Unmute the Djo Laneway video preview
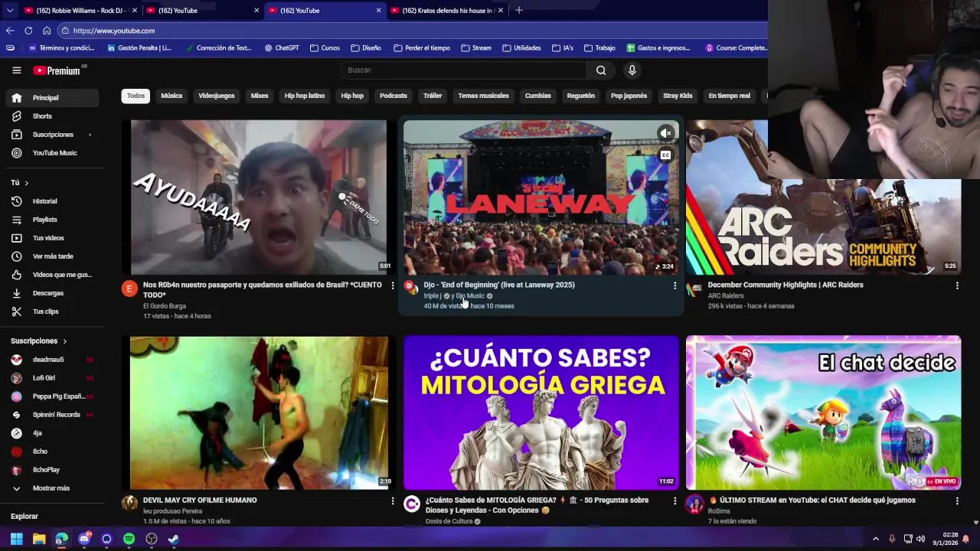This screenshot has height=551, width=980. pyautogui.click(x=666, y=133)
